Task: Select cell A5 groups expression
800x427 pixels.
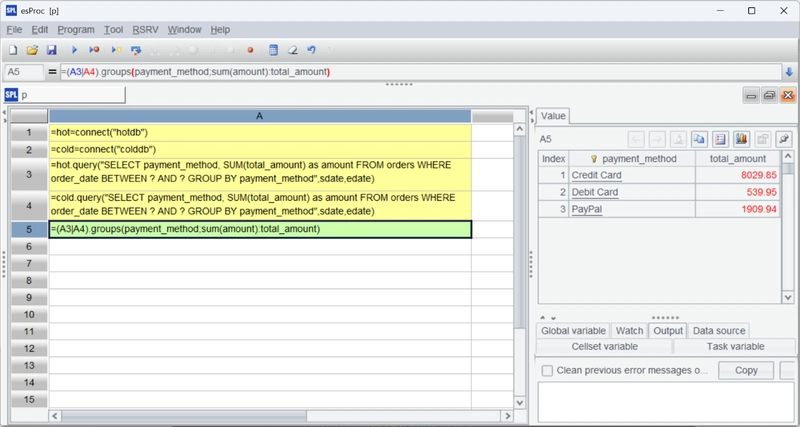Action: pos(260,229)
